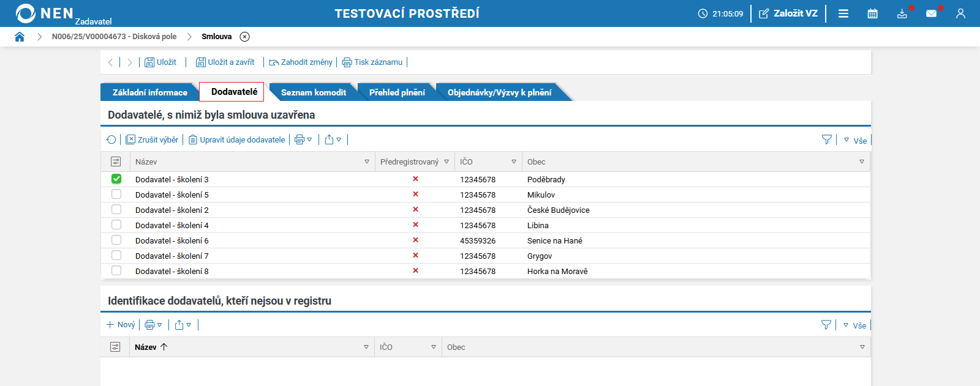Select cell Horka na Moravě
Image resolution: width=980 pixels, height=386 pixels.
(557, 271)
